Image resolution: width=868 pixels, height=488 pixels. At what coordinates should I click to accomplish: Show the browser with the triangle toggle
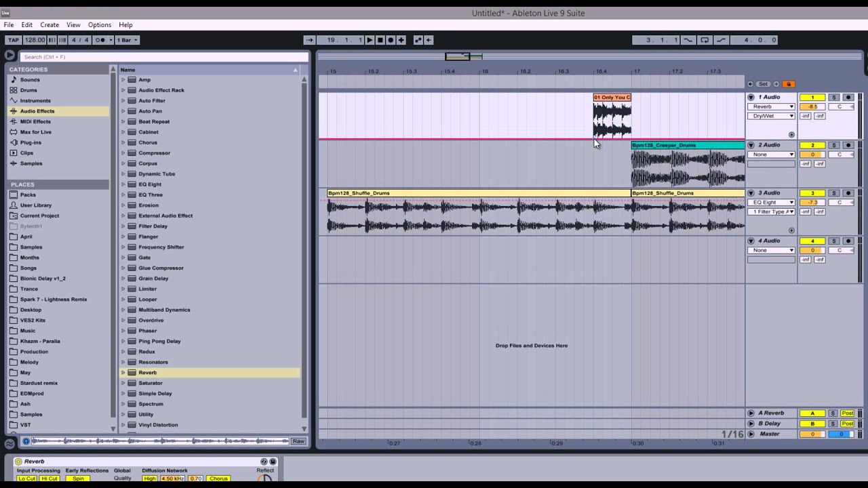pyautogui.click(x=9, y=56)
